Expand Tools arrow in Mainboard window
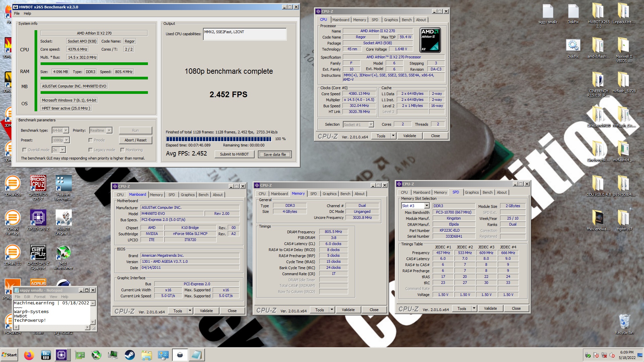This screenshot has width=644, height=362. (190, 311)
